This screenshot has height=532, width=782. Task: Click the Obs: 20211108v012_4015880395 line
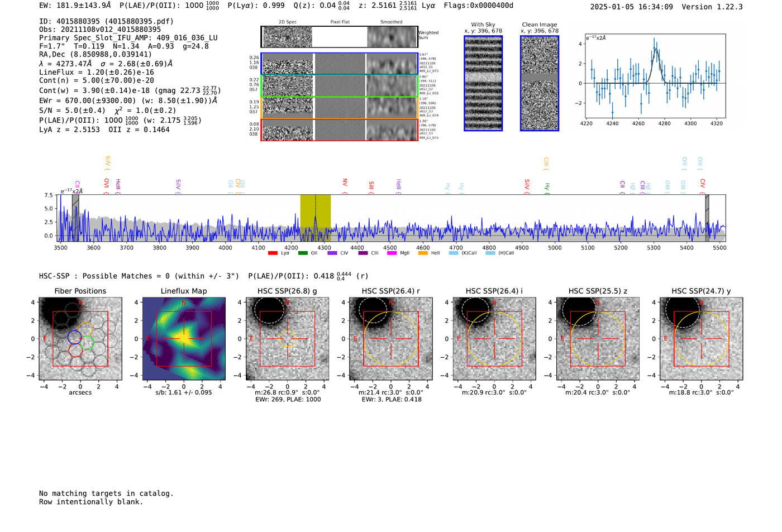[100, 30]
